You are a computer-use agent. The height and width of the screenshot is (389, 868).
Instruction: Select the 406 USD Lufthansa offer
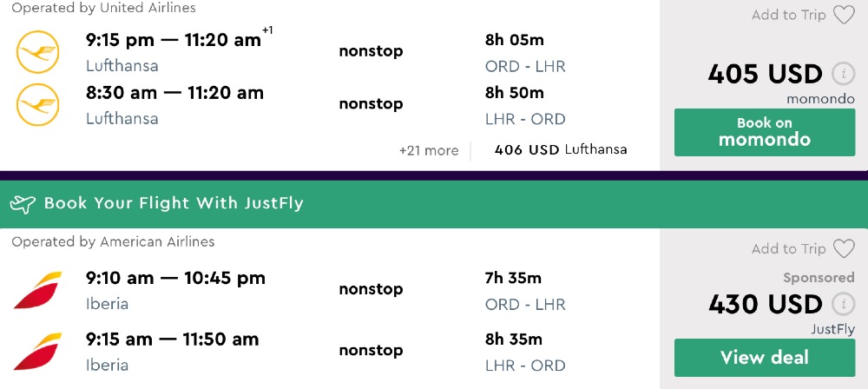click(560, 149)
